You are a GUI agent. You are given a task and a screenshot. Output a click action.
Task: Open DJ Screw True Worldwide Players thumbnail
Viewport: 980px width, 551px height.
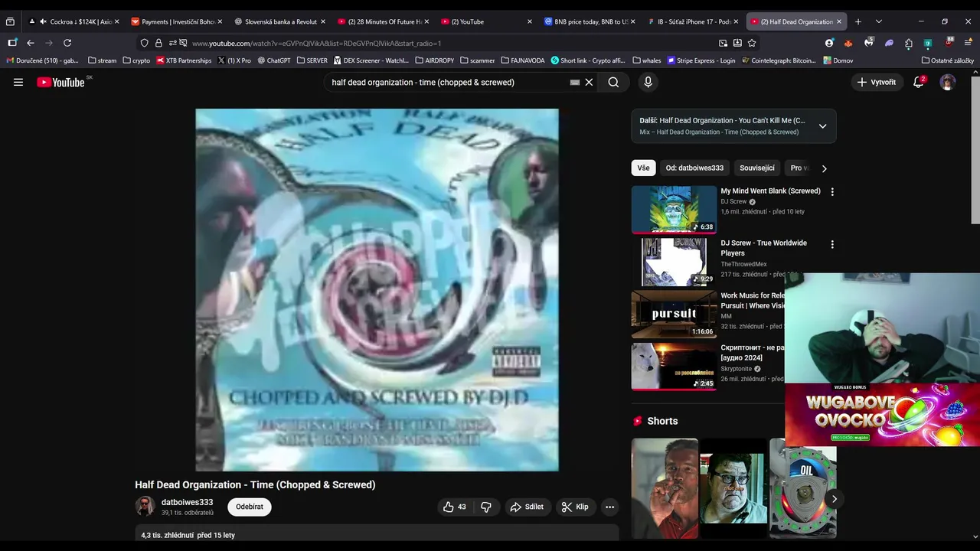(x=674, y=261)
